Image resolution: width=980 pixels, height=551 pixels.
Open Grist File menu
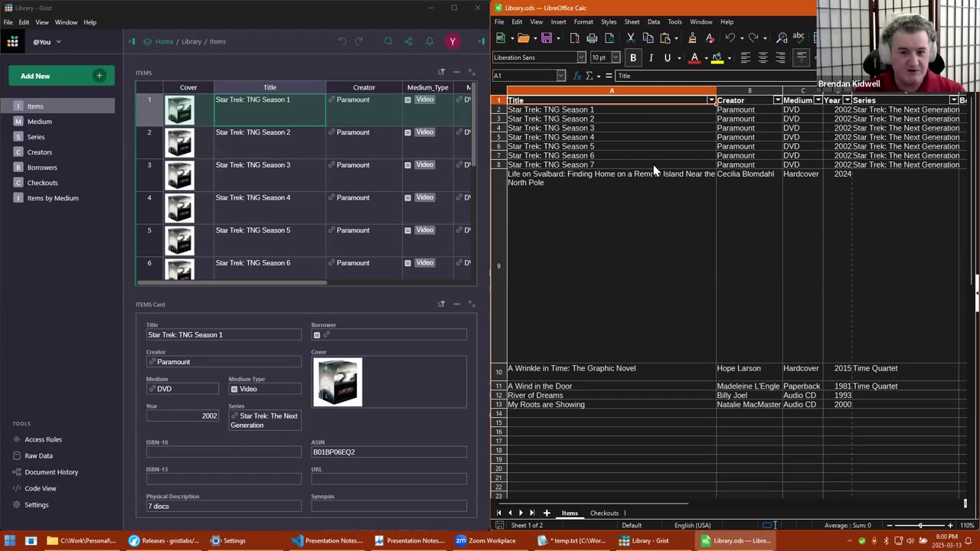(x=8, y=22)
